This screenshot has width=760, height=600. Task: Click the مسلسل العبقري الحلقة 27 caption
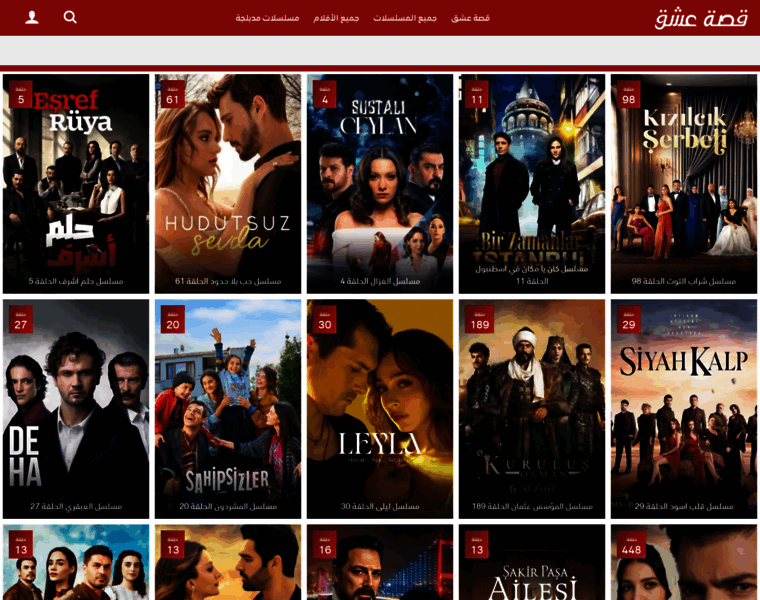76,506
